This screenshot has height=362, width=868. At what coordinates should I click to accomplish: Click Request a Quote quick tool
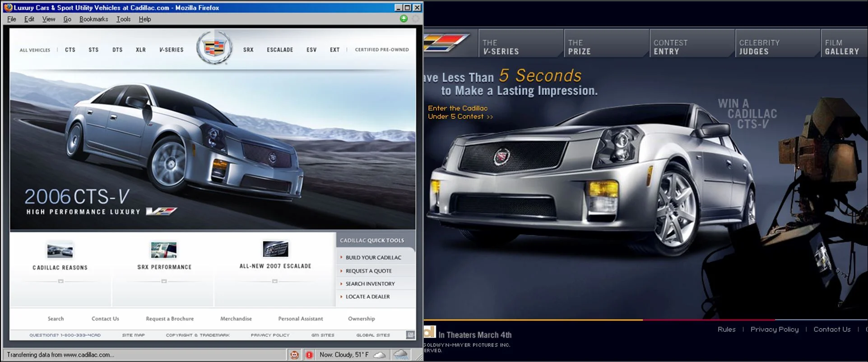click(x=368, y=271)
